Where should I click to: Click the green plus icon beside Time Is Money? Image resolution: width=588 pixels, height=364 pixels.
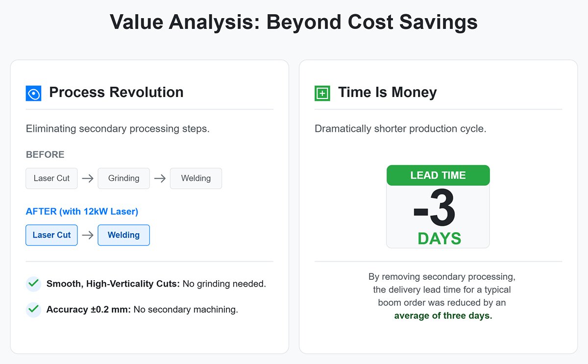coord(321,93)
